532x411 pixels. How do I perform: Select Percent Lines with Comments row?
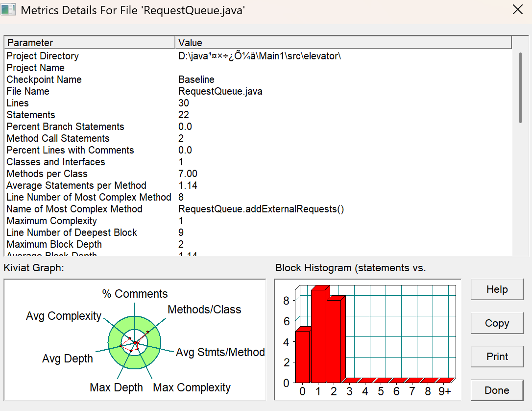click(x=258, y=150)
